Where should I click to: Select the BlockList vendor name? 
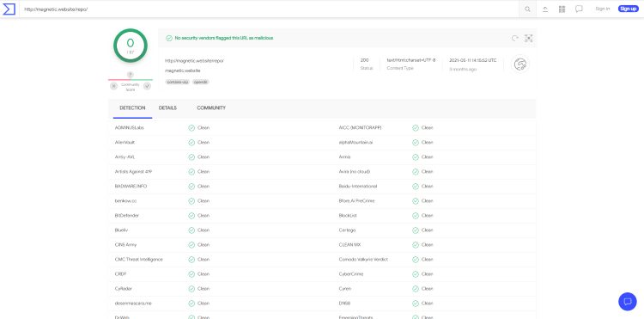(x=348, y=216)
